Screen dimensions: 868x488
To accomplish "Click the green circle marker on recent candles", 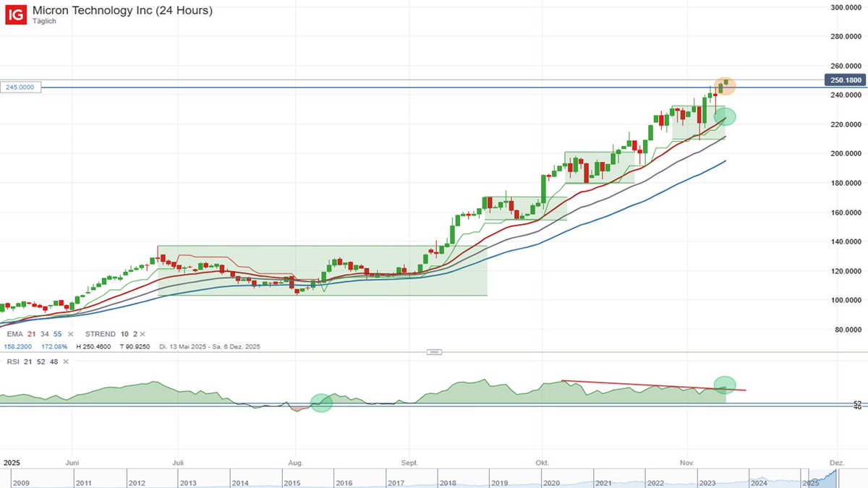I will [725, 116].
